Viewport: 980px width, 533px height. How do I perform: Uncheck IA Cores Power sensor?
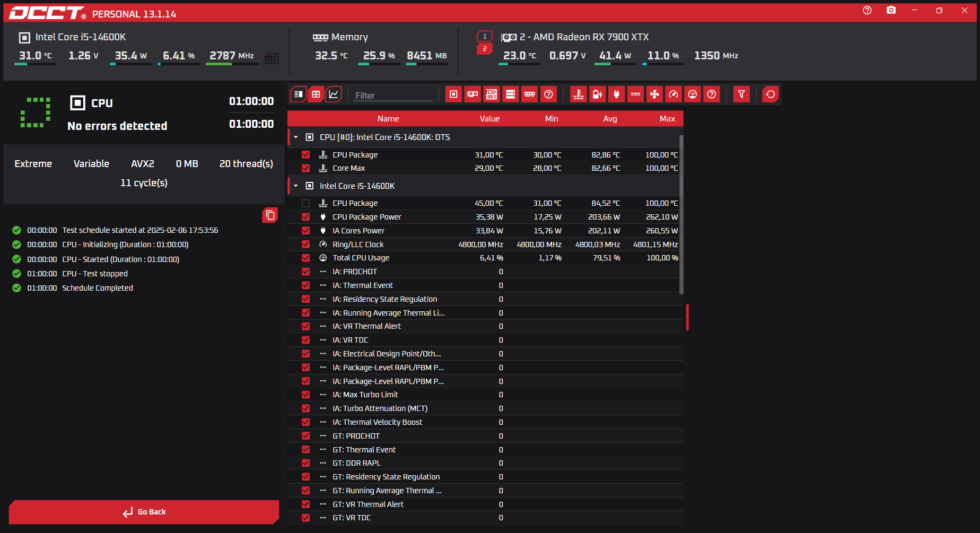coord(306,231)
